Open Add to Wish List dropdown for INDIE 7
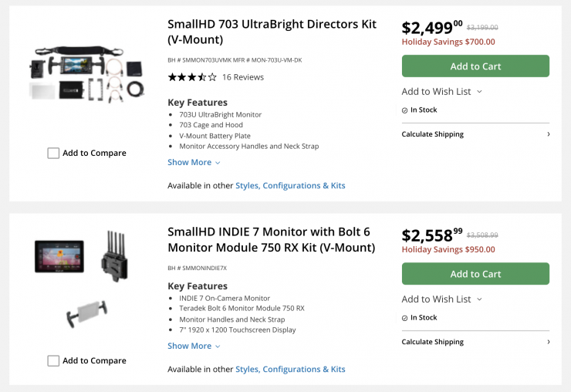The height and width of the screenshot is (392, 571). [441, 299]
